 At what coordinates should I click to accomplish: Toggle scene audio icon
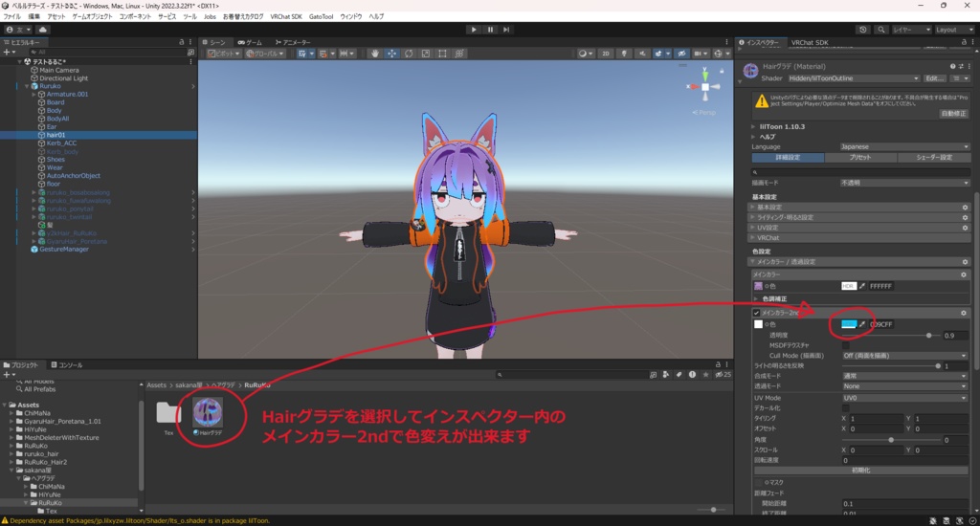tap(642, 54)
